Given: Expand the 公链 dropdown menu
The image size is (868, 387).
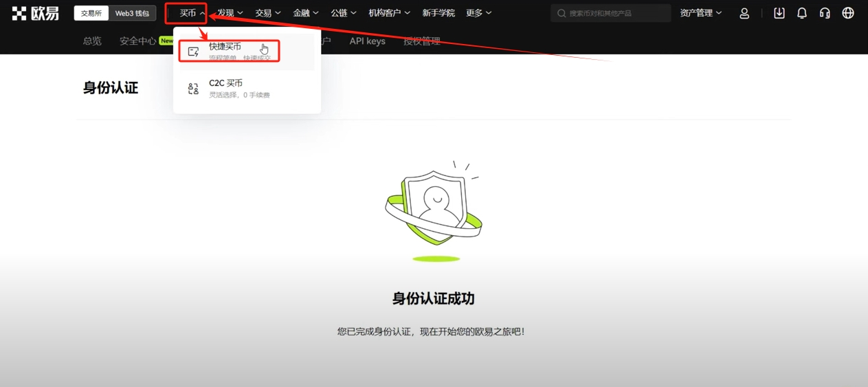Looking at the screenshot, I should tap(343, 13).
